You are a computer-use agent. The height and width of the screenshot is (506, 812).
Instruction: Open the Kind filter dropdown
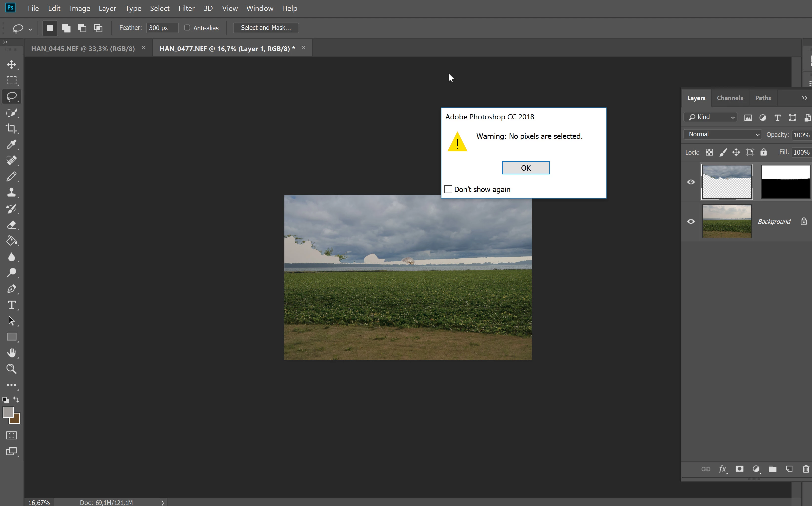[x=711, y=117]
